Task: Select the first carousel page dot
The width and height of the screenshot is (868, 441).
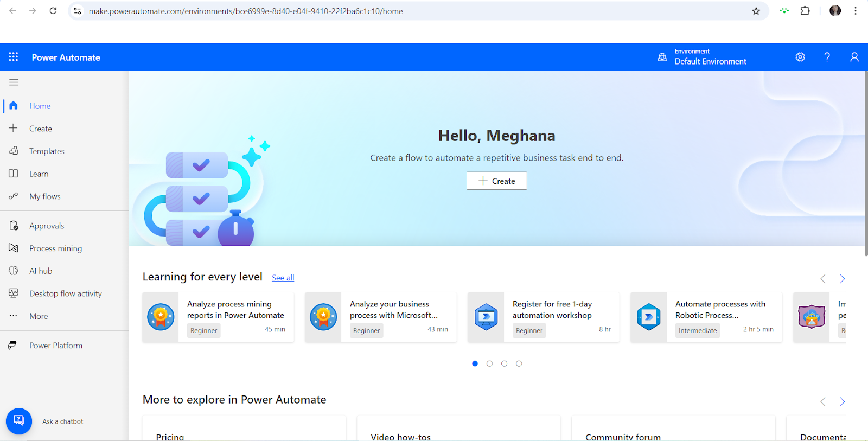Action: click(x=475, y=363)
